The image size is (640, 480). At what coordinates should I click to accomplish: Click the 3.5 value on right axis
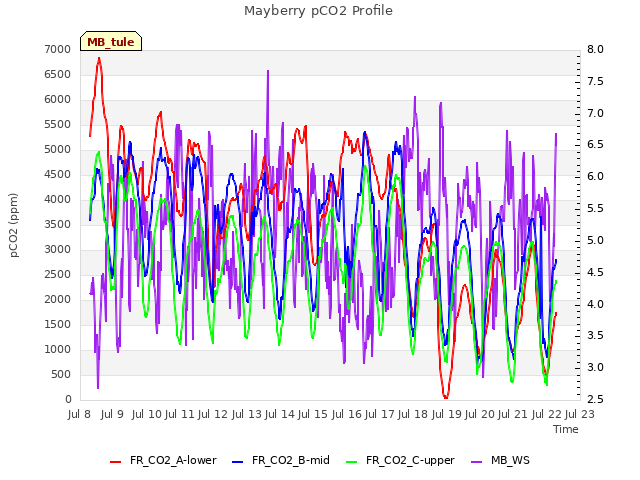pyautogui.click(x=595, y=336)
